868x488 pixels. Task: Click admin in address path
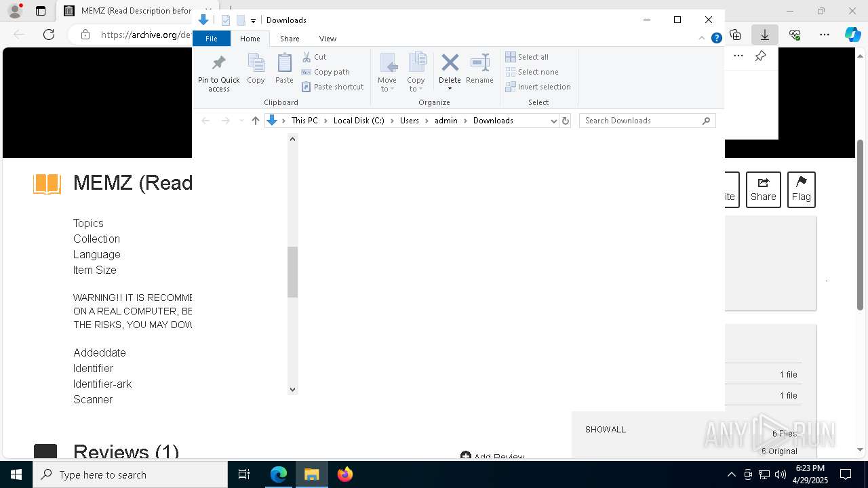(446, 121)
